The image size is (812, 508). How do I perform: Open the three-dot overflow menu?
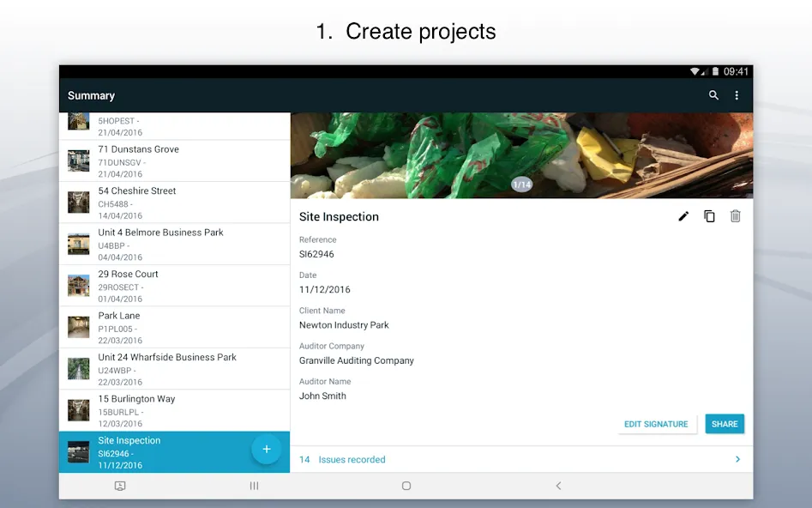737,95
